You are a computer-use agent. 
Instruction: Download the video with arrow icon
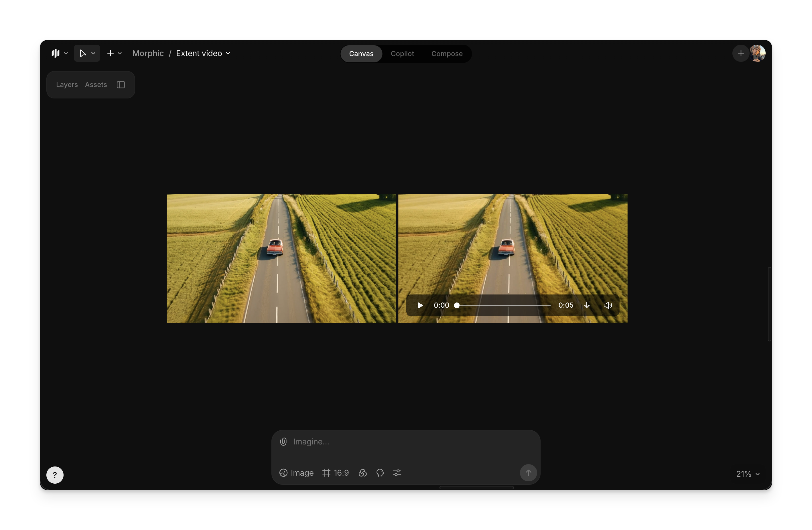(587, 305)
